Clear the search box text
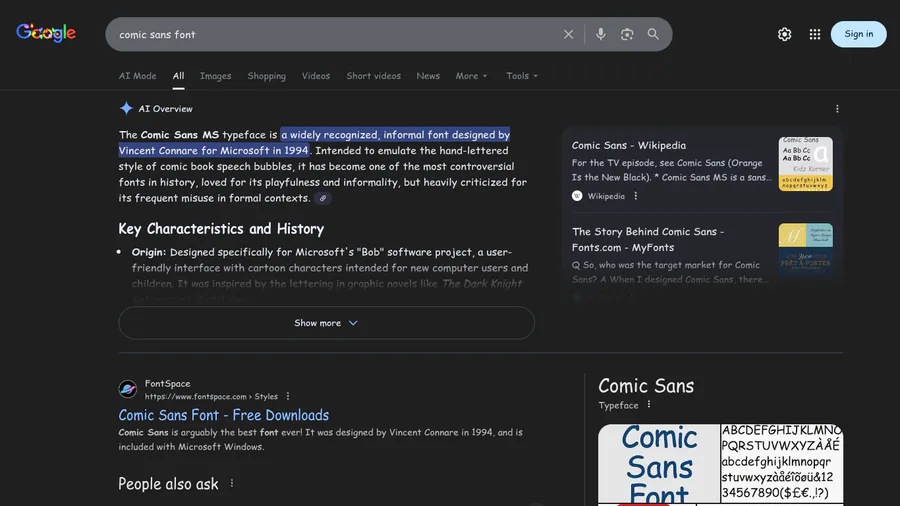Image resolution: width=900 pixels, height=506 pixels. coord(569,34)
